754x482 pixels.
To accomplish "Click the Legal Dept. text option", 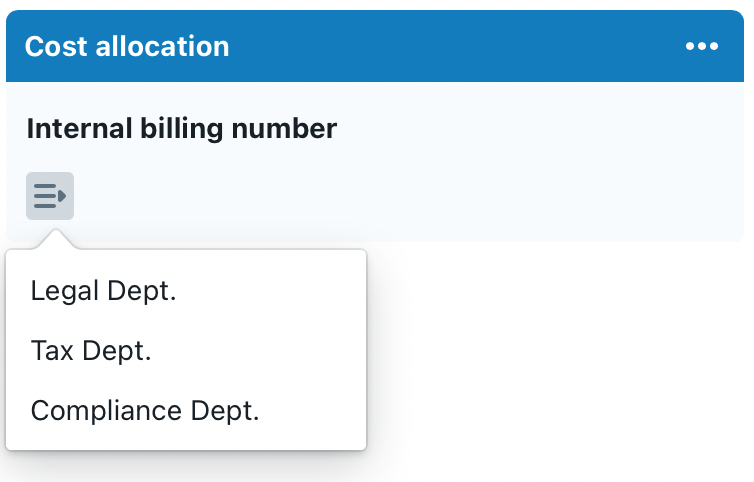I will [x=110, y=291].
